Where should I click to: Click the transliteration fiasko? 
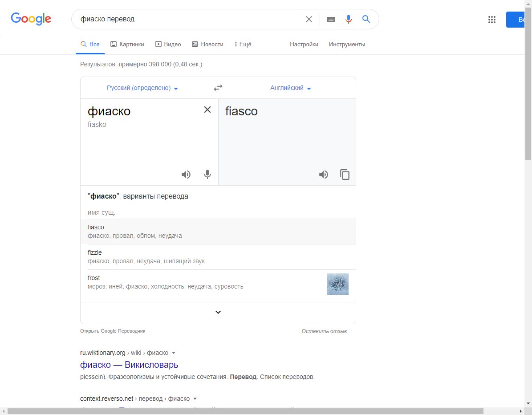tap(97, 125)
